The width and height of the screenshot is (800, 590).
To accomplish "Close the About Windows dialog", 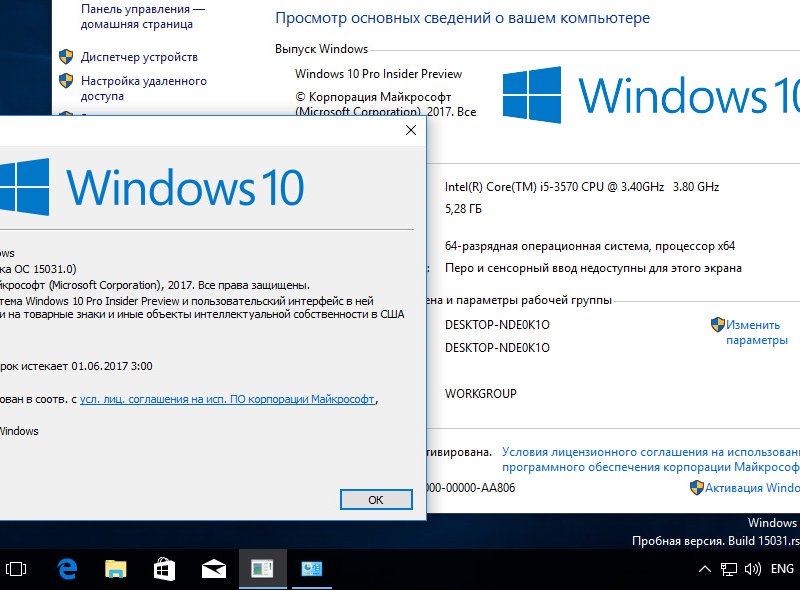I will (x=411, y=130).
